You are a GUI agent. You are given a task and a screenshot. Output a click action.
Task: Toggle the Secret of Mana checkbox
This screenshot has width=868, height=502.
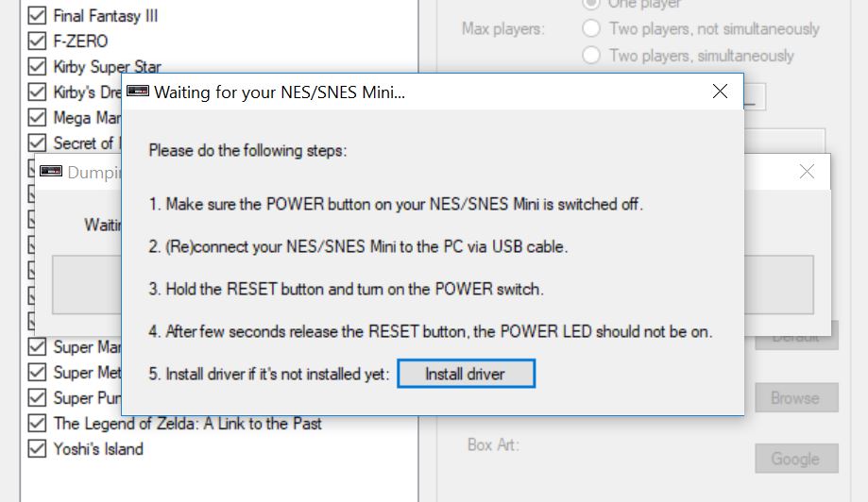click(37, 142)
